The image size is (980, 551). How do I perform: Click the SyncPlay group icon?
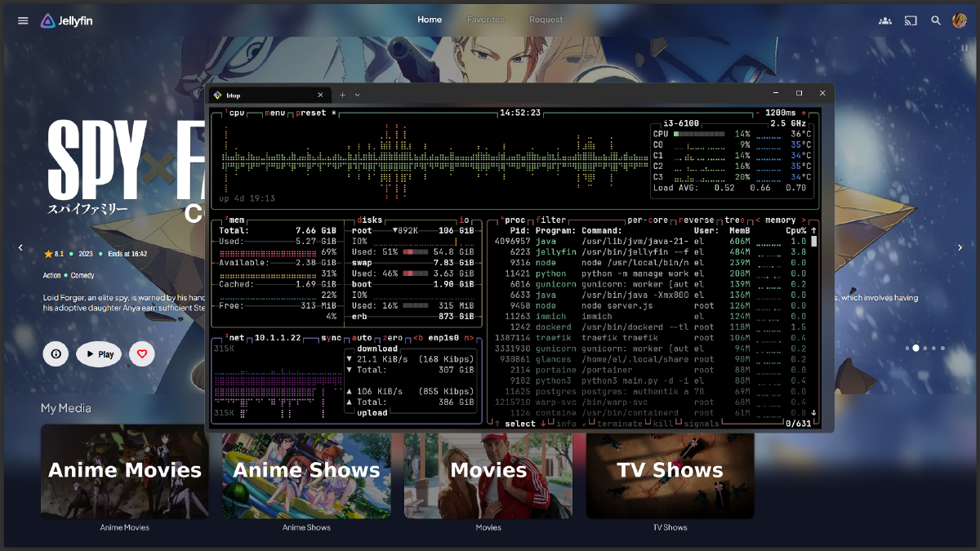884,20
